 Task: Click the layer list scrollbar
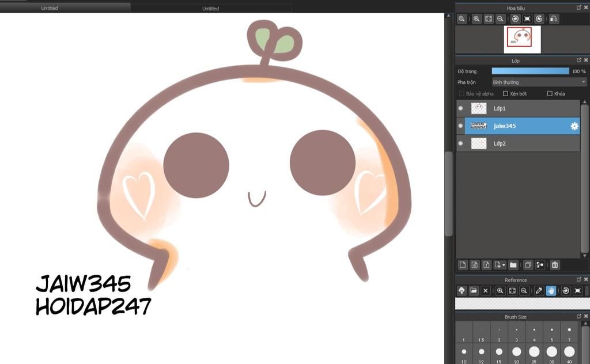pos(584,179)
